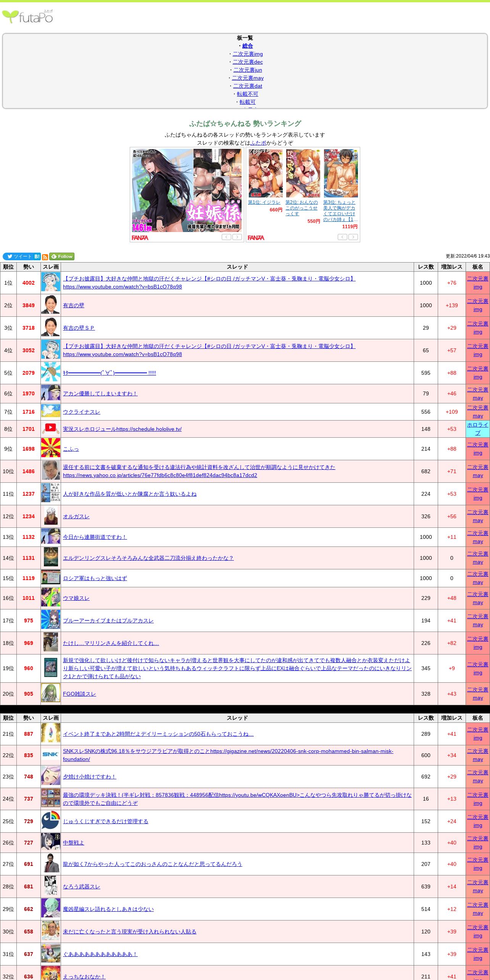Open the 有吉の壁 thread in 2位

point(74,305)
